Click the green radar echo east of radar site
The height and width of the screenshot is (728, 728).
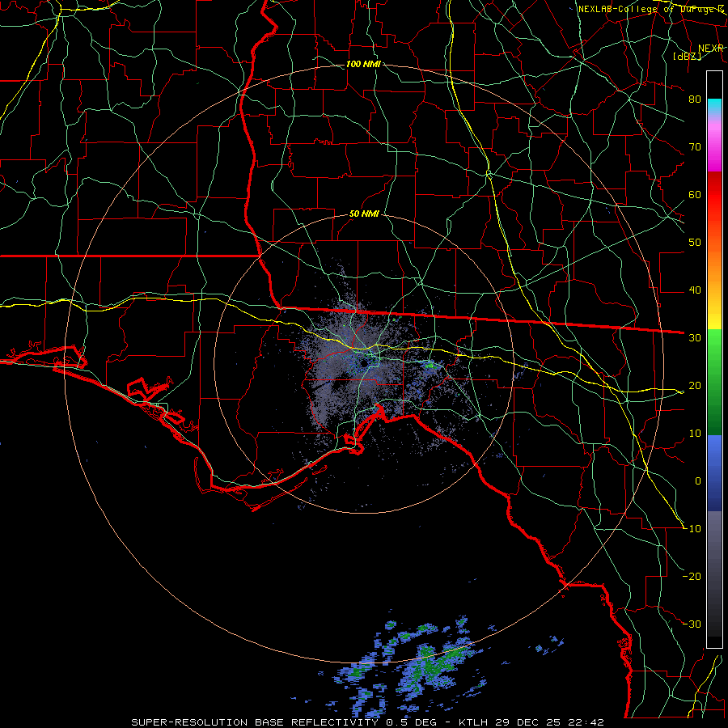pos(430,365)
